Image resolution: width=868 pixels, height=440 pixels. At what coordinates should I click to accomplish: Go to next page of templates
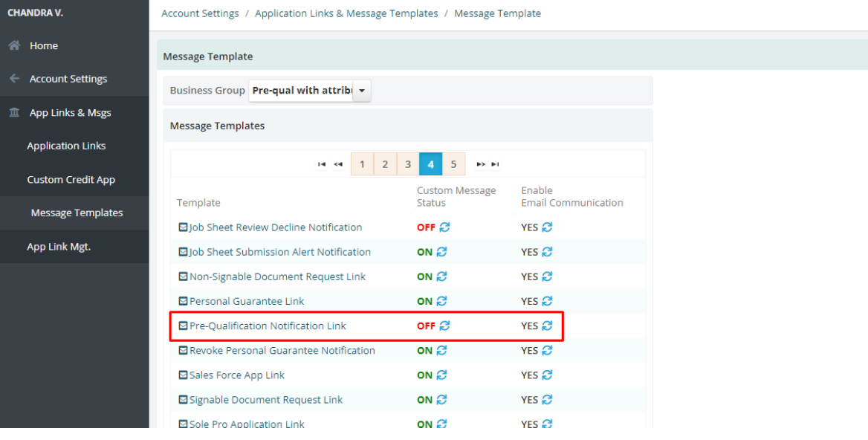click(x=481, y=164)
